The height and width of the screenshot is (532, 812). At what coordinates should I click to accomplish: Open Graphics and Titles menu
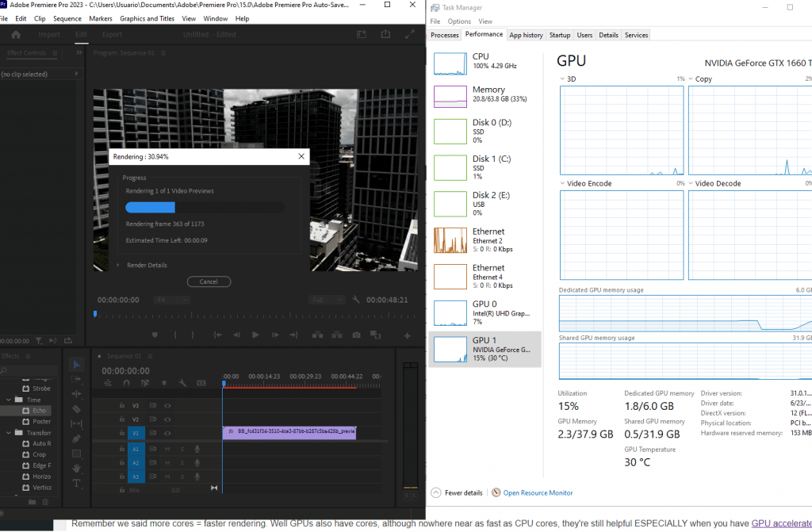[147, 19]
